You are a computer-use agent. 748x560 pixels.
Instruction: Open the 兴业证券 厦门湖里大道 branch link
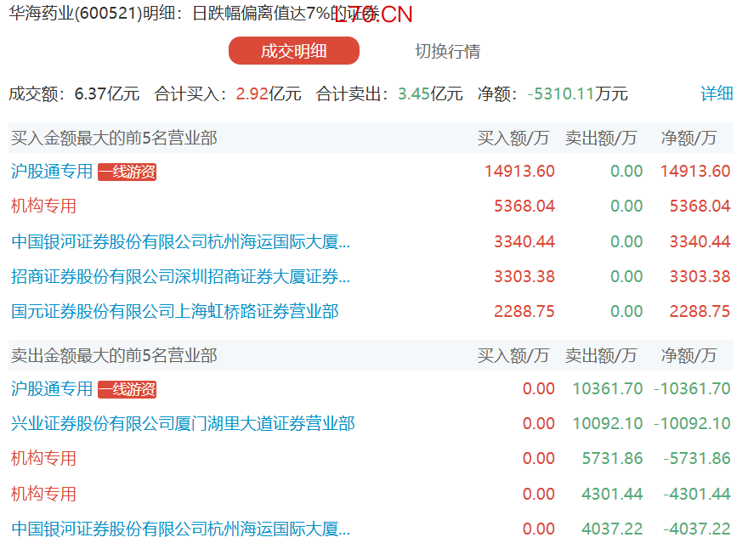183,424
